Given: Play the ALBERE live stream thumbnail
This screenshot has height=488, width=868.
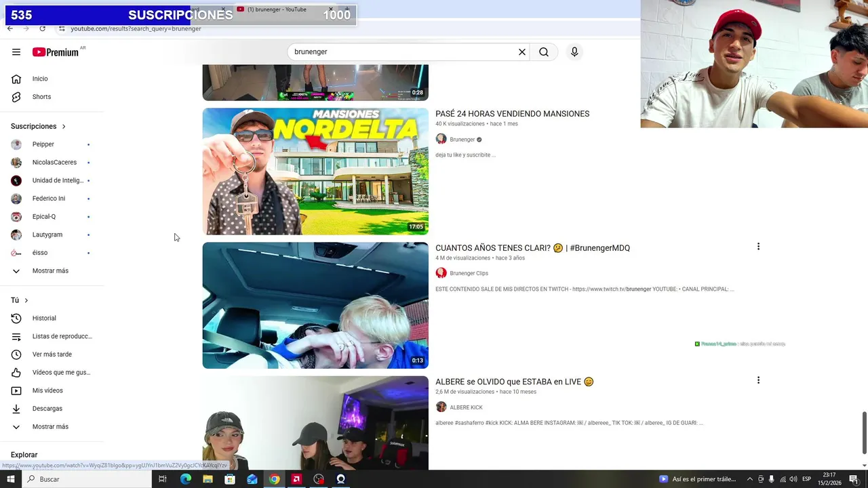Looking at the screenshot, I should tap(315, 423).
